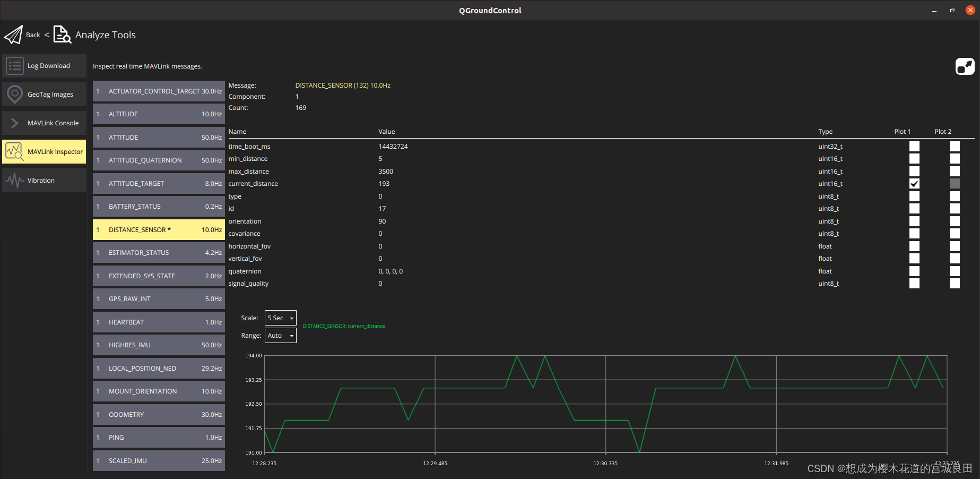
Task: Uncheck Plot 1 for current_distance
Action: tap(914, 184)
